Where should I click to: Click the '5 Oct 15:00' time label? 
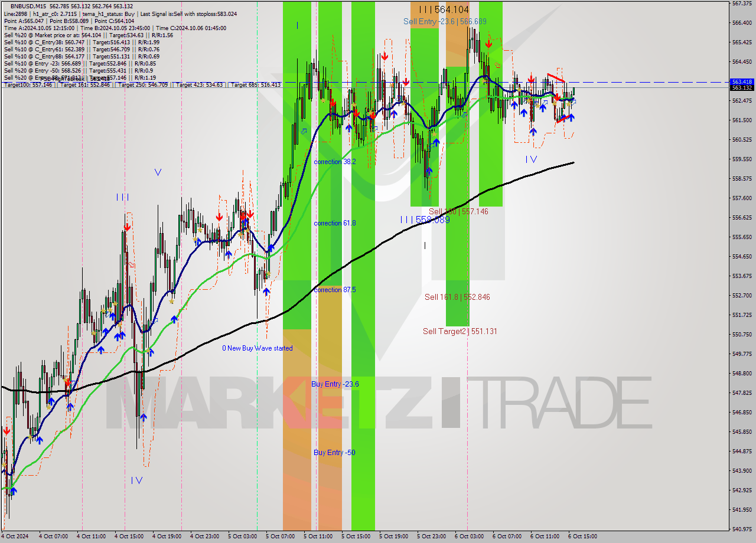pyautogui.click(x=356, y=537)
